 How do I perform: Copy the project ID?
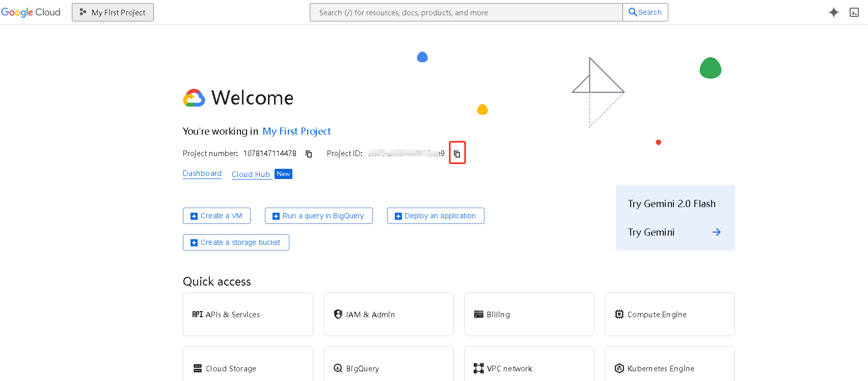pos(457,154)
